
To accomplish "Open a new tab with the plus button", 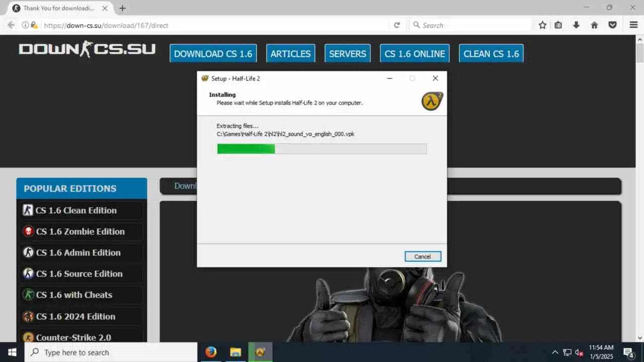I will [x=122, y=8].
